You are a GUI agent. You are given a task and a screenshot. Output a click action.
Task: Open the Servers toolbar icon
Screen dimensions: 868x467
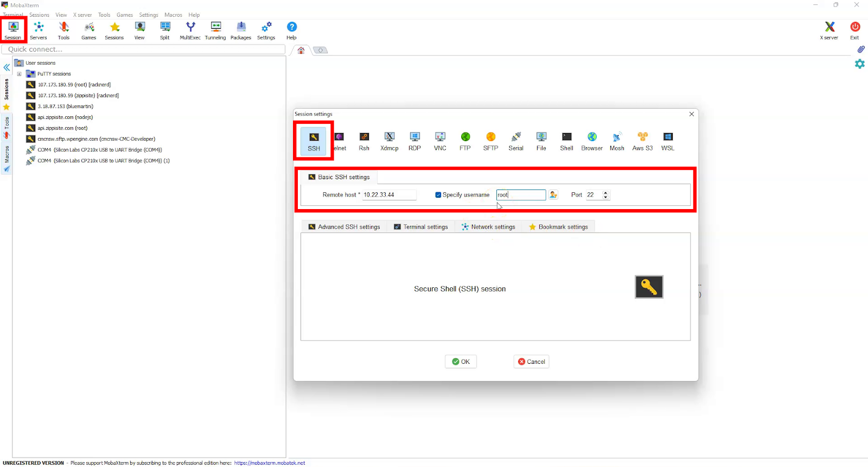click(x=39, y=30)
